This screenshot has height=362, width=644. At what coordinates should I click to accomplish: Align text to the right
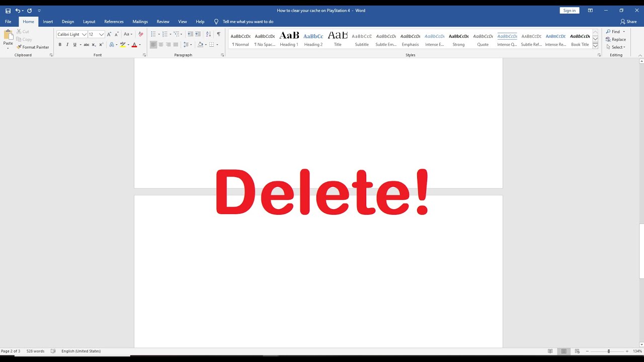168,45
